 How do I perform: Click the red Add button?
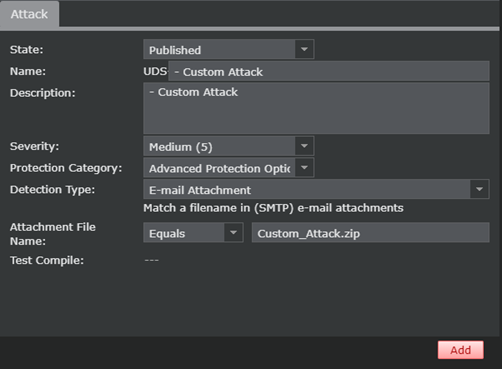pyautogui.click(x=461, y=350)
